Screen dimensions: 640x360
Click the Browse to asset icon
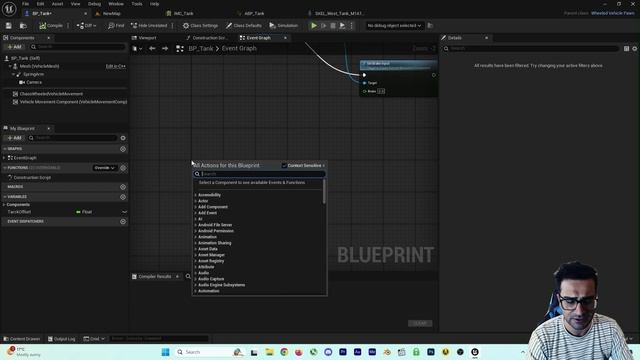[x=23, y=26]
